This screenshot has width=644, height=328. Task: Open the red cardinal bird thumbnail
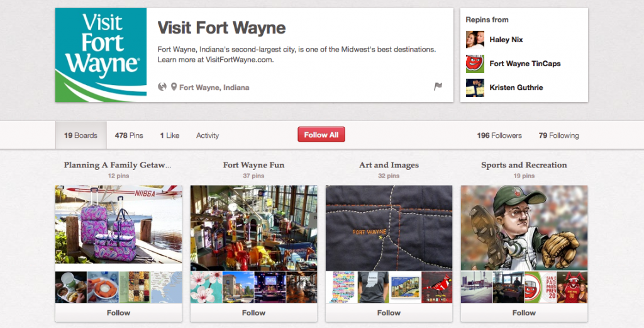(x=437, y=287)
